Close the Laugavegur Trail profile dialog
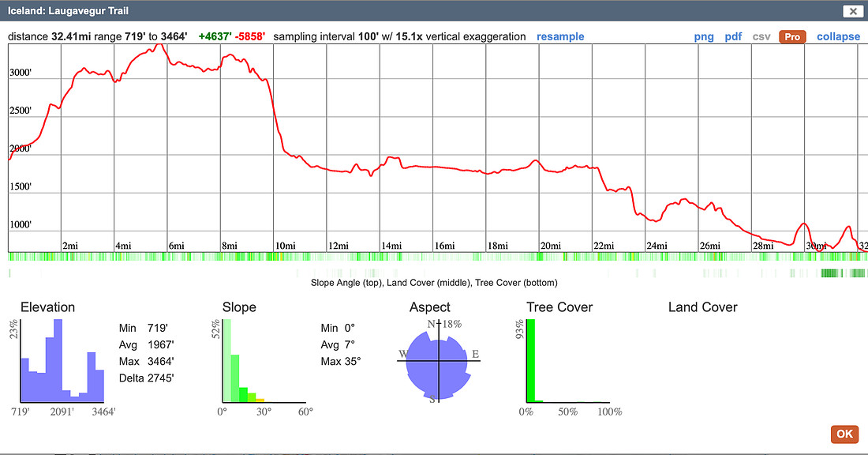868x455 pixels. (852, 11)
